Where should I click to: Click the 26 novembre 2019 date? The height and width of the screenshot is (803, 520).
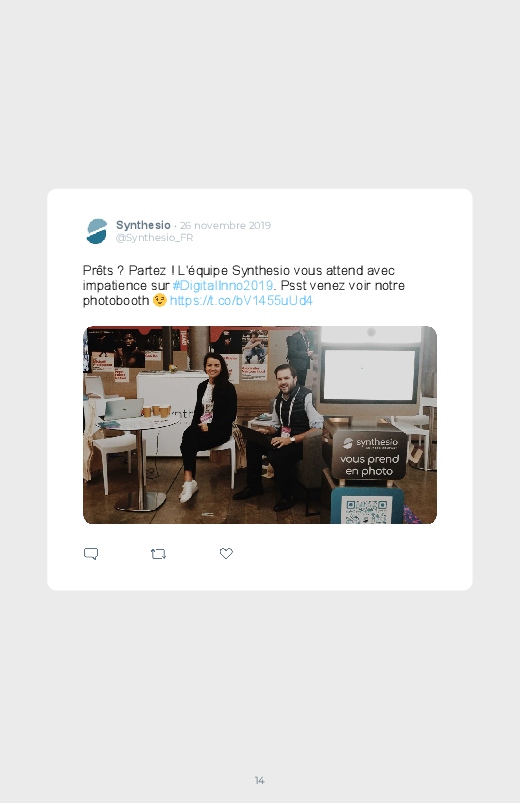click(225, 225)
